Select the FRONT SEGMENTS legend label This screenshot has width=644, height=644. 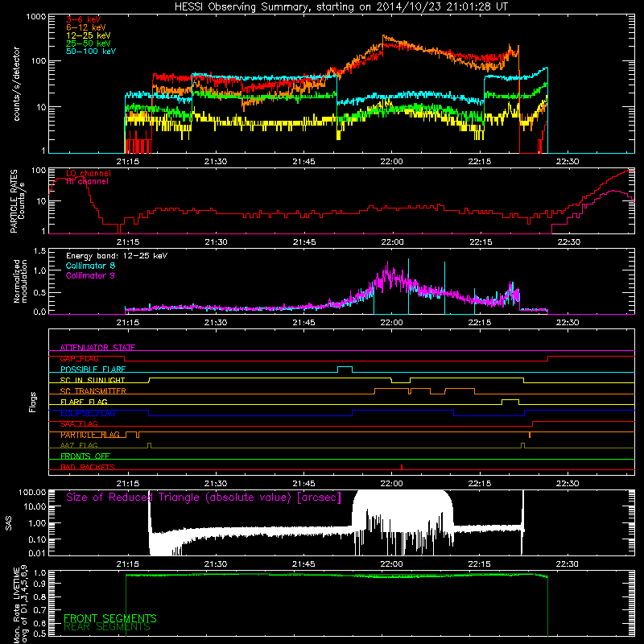110,618
